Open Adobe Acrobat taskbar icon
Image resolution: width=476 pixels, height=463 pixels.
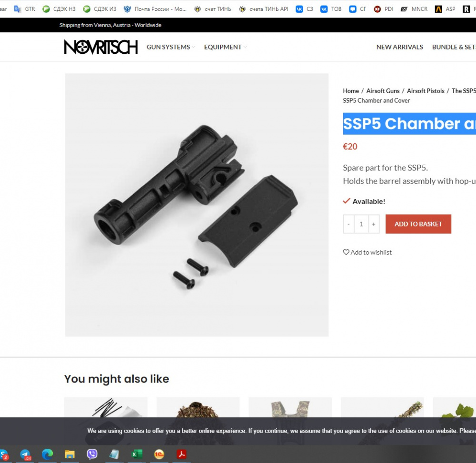pos(181,454)
